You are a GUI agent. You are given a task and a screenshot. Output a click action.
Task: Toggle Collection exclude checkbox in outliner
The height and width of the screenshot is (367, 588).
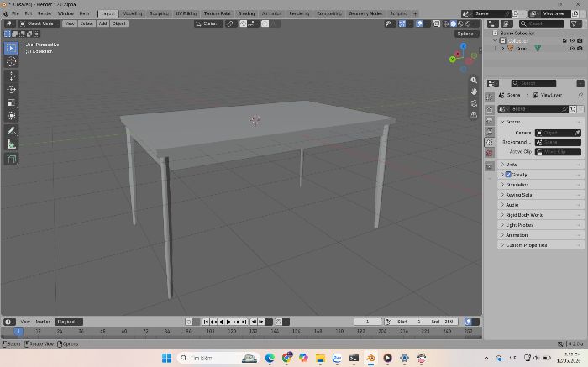point(564,40)
